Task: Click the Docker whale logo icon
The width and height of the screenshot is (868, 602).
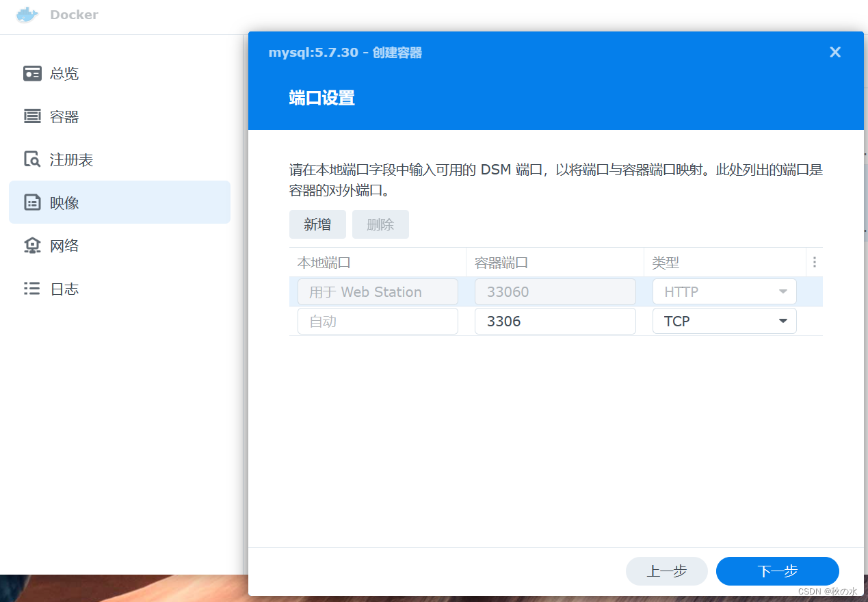Action: pos(27,14)
